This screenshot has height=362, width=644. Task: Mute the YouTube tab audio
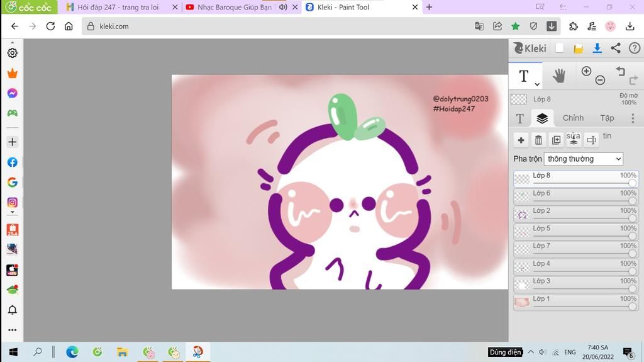(x=283, y=7)
